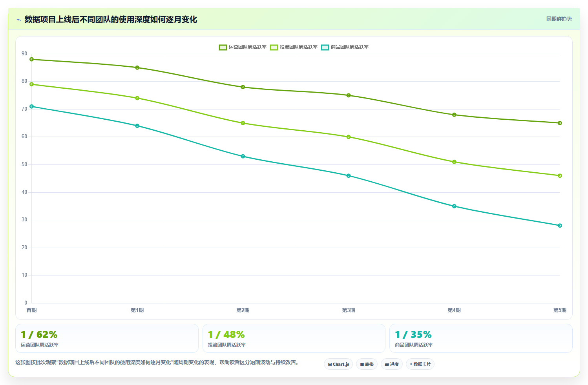Click the description text starting 这张图按批次观察
The width and height of the screenshot is (588, 385).
tap(157, 362)
